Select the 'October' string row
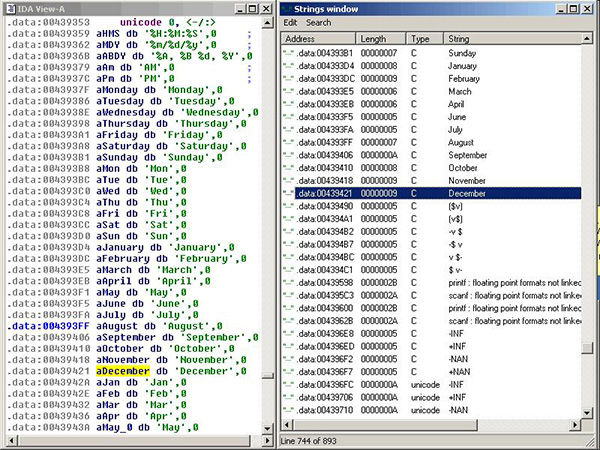This screenshot has width=600, height=450. pos(432,168)
